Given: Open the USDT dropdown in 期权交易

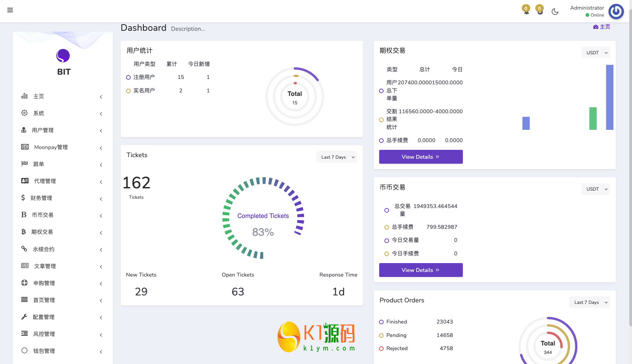Looking at the screenshot, I should point(595,53).
